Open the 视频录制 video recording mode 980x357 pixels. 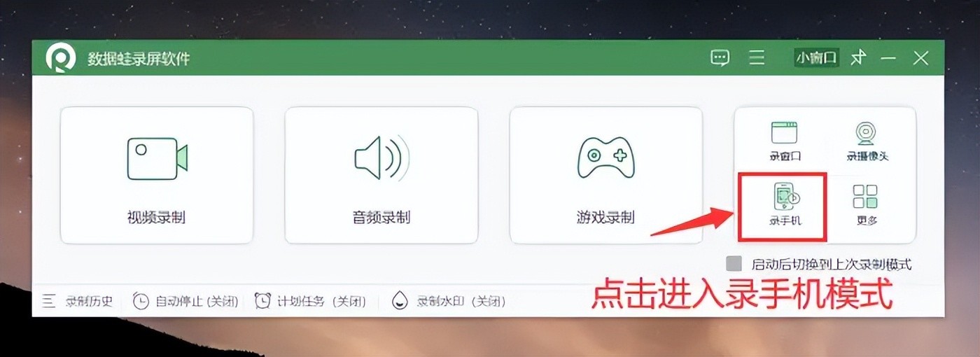click(157, 175)
